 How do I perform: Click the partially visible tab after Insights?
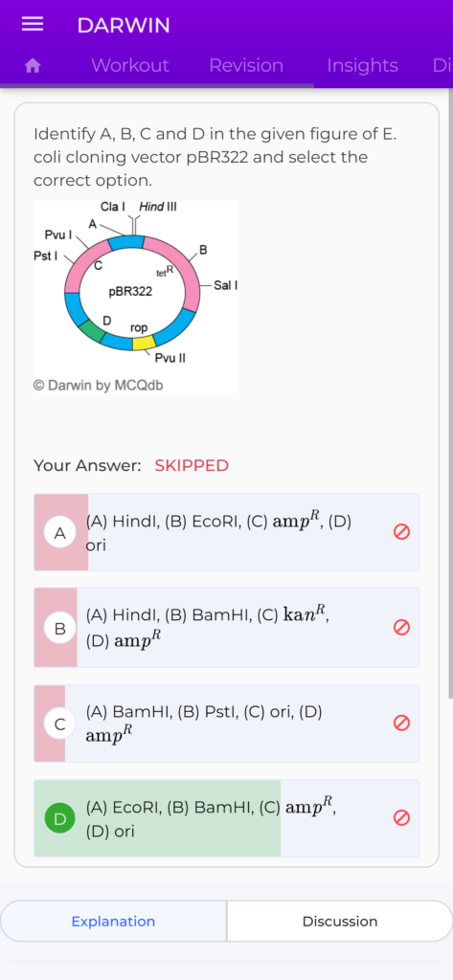pos(442,66)
